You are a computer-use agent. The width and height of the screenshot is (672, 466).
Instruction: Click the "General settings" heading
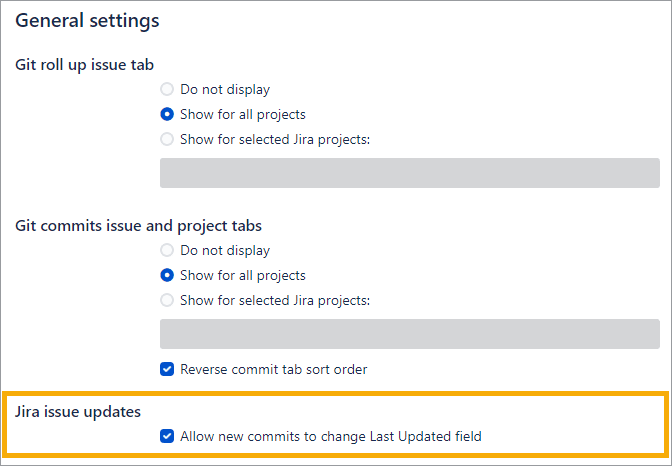pyautogui.click(x=87, y=20)
